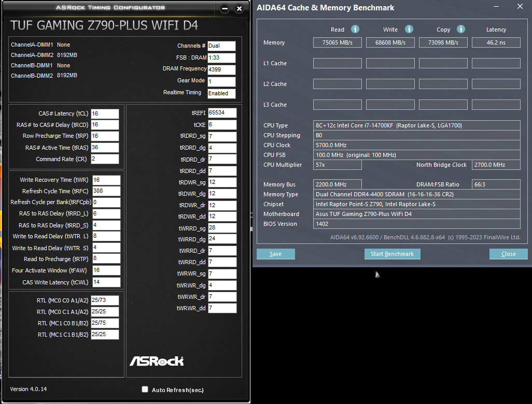Click the Read info icon in AIDA64

click(x=355, y=29)
